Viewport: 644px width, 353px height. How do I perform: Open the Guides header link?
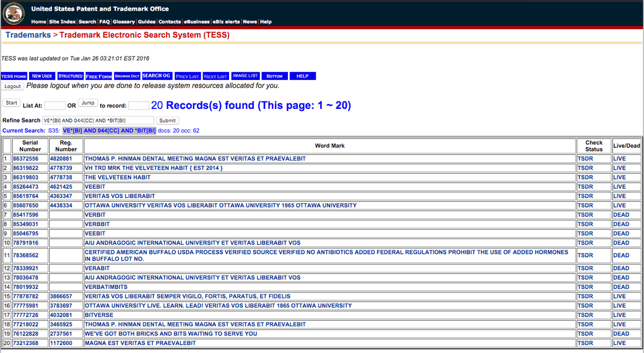coord(147,22)
